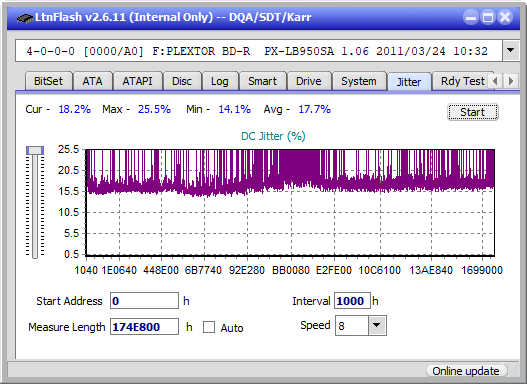Click the Interval input field

[x=352, y=301]
